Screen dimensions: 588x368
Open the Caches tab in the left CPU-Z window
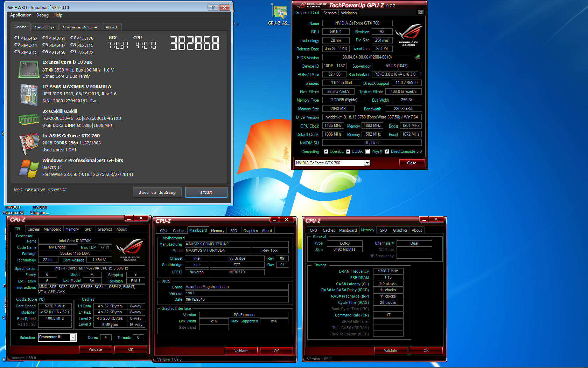click(x=33, y=229)
